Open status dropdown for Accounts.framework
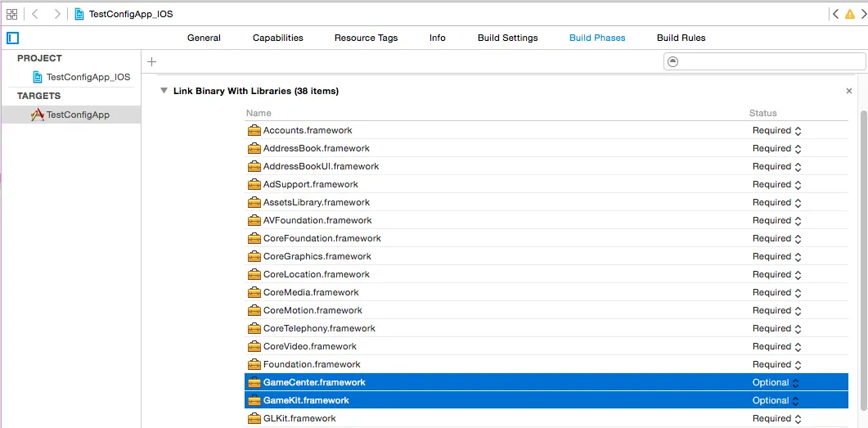868x428 pixels. point(776,131)
